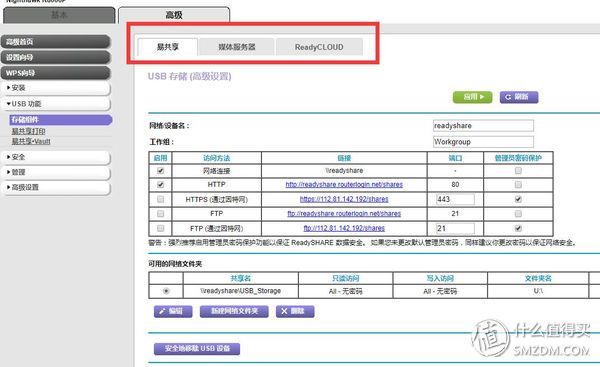This screenshot has width=600, height=367.
Task: Click the 编辑 button
Action: (173, 312)
